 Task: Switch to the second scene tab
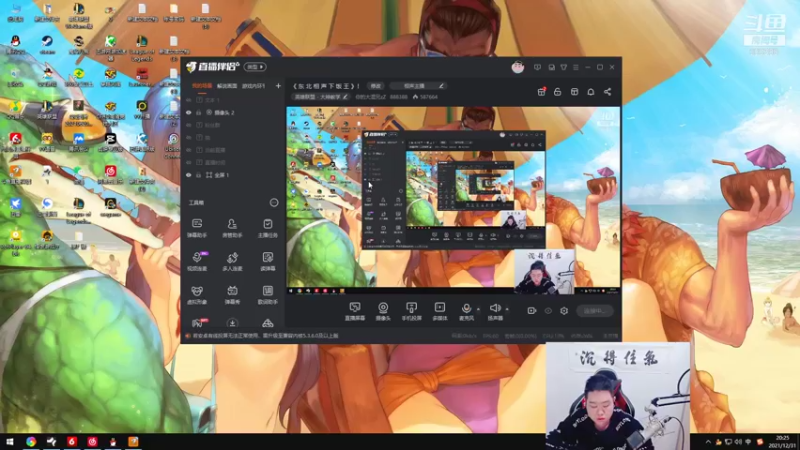[x=227, y=86]
